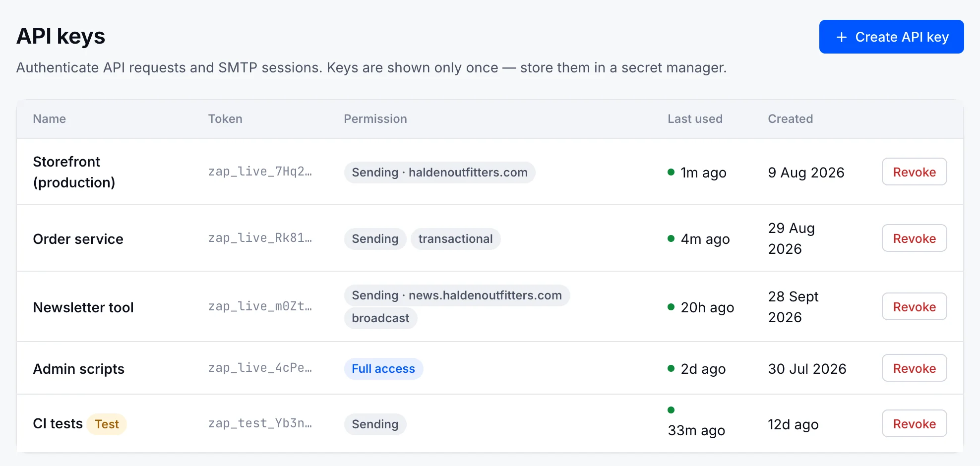Click the Last used column header
Viewport: 980px width, 466px height.
[695, 119]
